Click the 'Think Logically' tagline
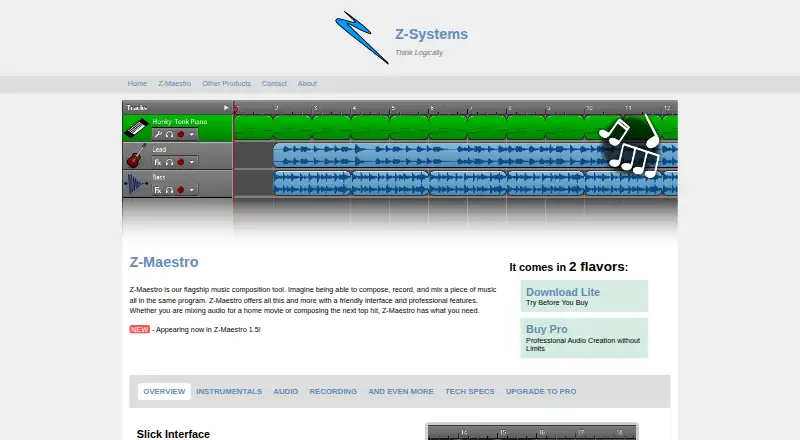The width and height of the screenshot is (800, 440). pos(419,53)
